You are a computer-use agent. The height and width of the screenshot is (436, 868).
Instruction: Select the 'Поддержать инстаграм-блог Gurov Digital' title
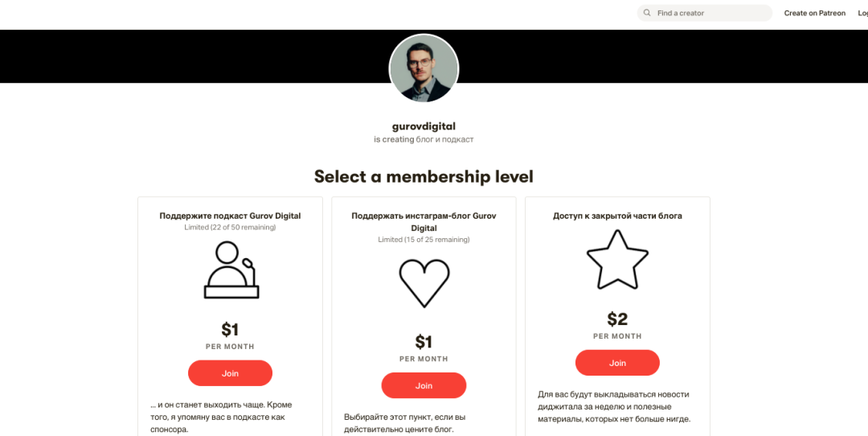424,221
